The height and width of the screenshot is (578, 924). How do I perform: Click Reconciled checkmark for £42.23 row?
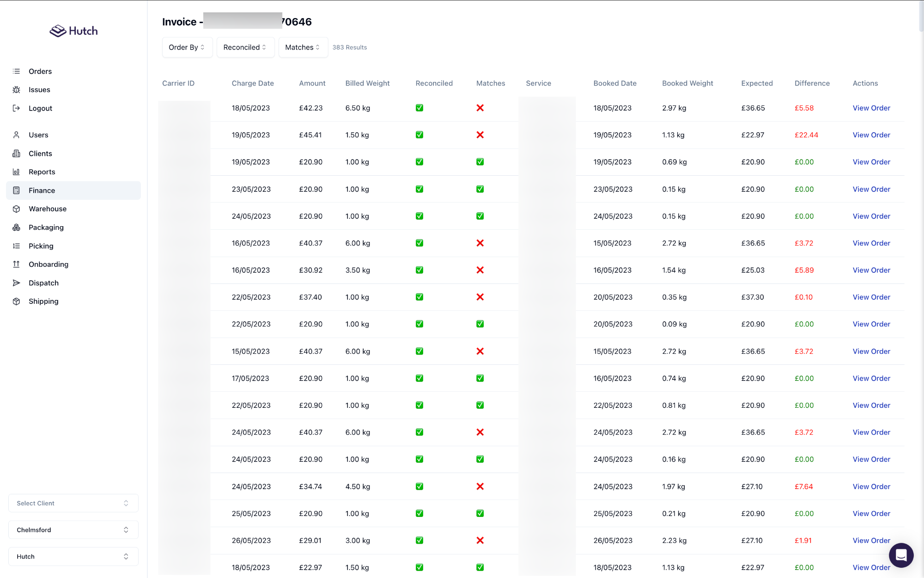[x=419, y=108]
